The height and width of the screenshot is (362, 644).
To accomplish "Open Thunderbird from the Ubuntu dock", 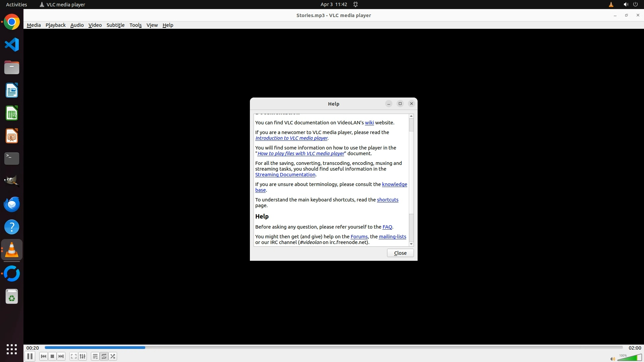I will (12, 204).
